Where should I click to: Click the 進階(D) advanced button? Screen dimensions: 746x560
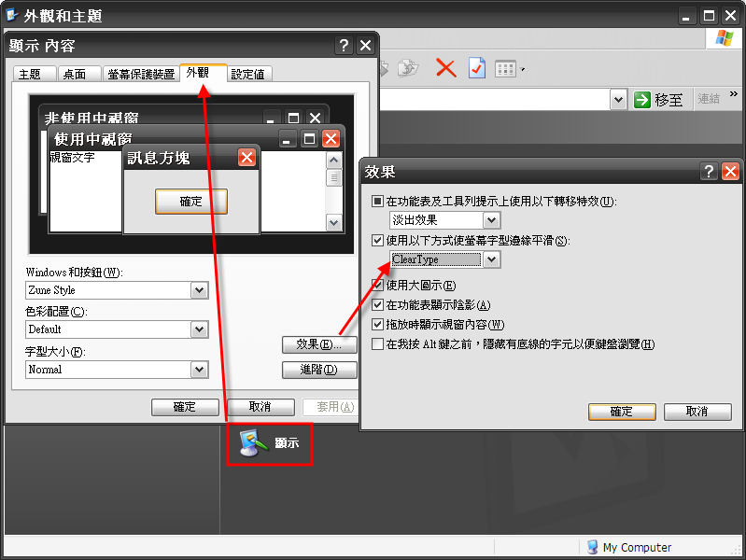coord(319,370)
